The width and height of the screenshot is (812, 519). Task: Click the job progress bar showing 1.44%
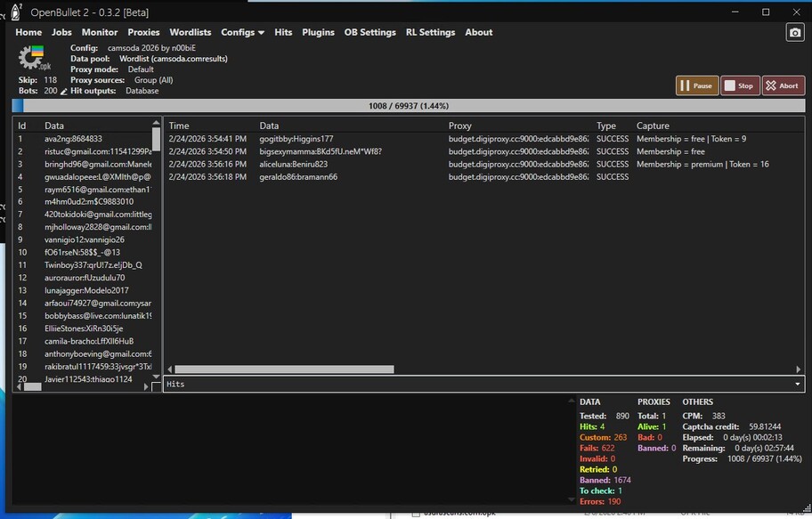pos(409,106)
